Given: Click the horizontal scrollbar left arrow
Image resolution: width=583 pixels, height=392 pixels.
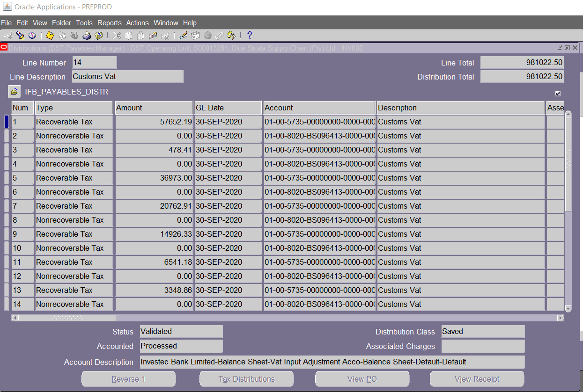Looking at the screenshot, I should coord(15,318).
